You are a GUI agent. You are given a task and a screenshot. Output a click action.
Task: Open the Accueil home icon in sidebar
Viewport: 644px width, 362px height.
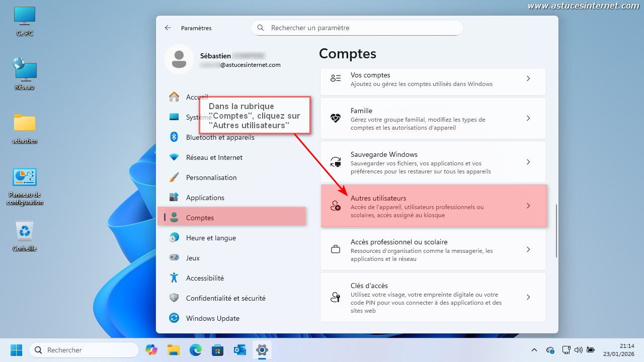point(174,97)
